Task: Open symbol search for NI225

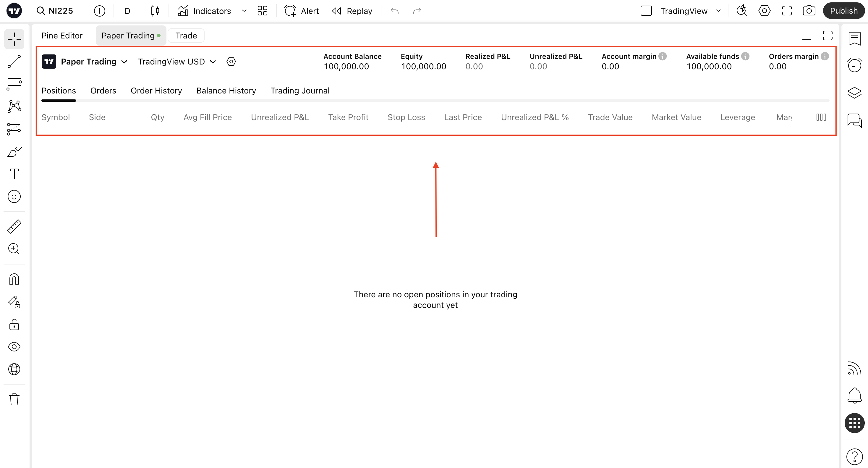Action: coord(55,11)
